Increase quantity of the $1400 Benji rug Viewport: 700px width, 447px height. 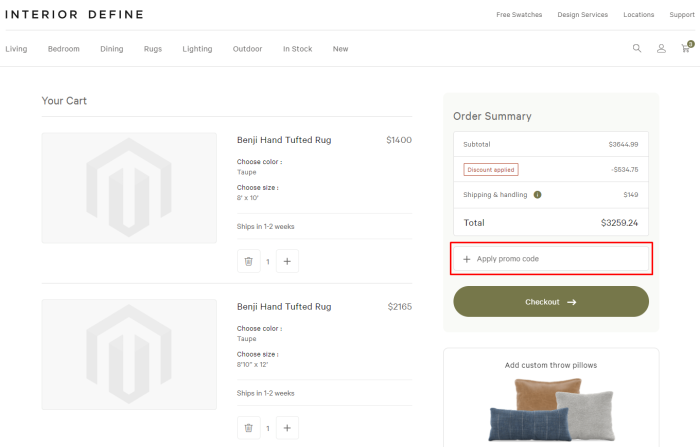[x=287, y=261]
